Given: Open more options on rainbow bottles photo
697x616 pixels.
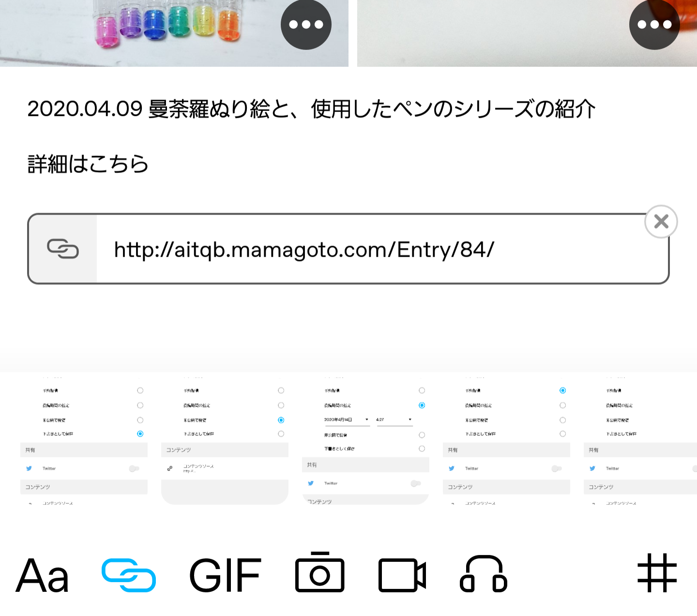Looking at the screenshot, I should point(306,24).
